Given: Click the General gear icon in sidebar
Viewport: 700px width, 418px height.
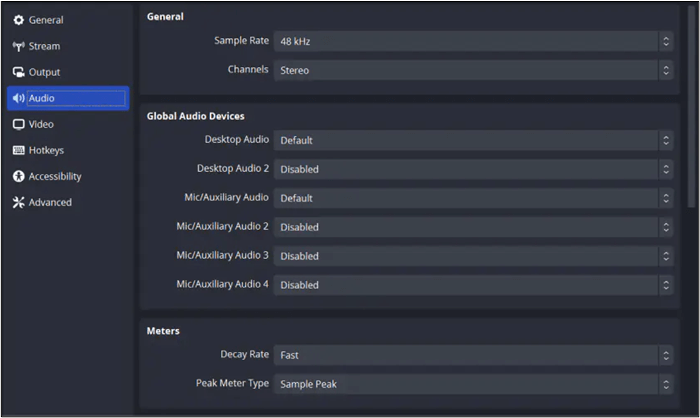Looking at the screenshot, I should click(18, 20).
